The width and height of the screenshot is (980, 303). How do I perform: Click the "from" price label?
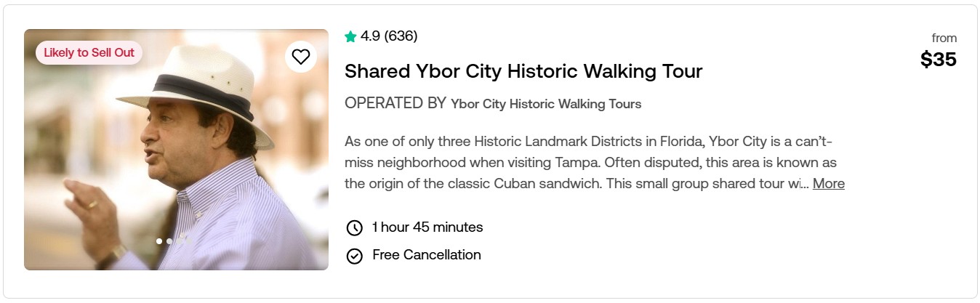click(x=944, y=39)
